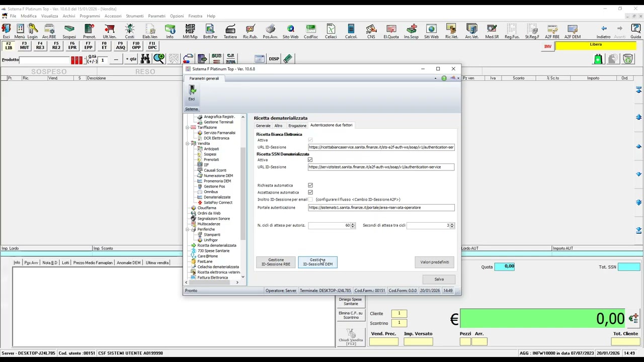The image size is (644, 362).
Task: Click the F2 LIB function button
Action: (x=9, y=46)
